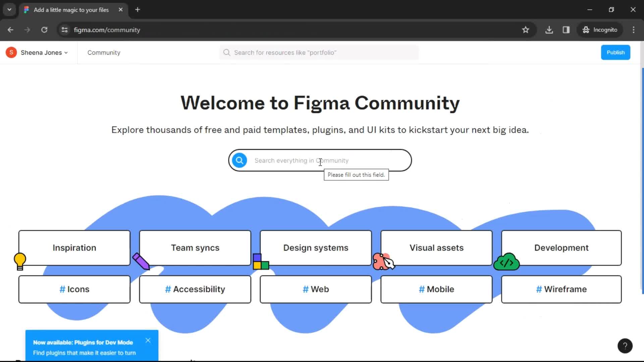Click the help question mark icon
This screenshot has width=644, height=362.
point(626,345)
